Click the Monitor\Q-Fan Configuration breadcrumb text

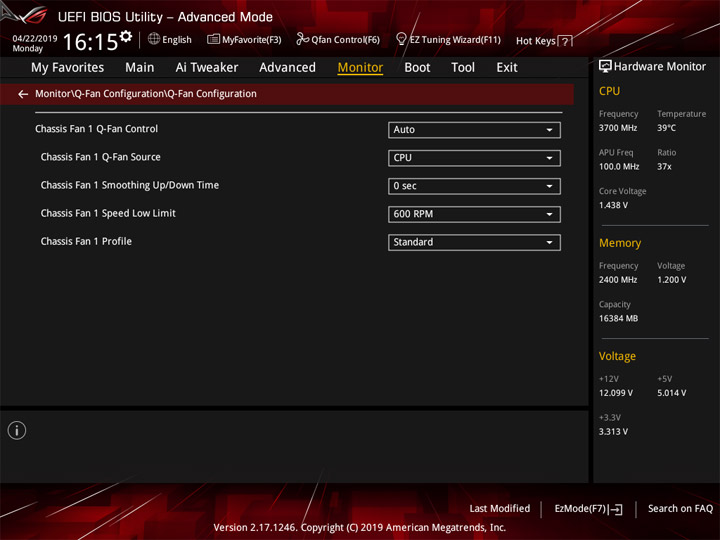click(x=146, y=94)
